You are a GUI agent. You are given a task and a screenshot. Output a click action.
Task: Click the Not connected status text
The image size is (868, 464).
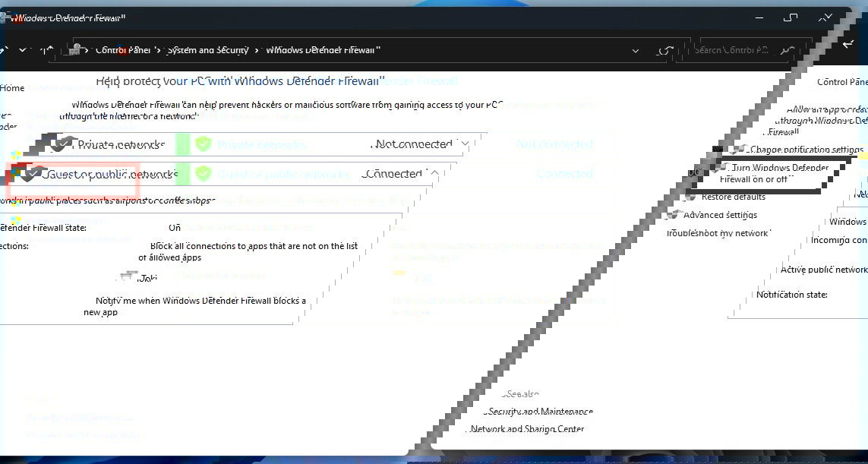click(x=413, y=144)
